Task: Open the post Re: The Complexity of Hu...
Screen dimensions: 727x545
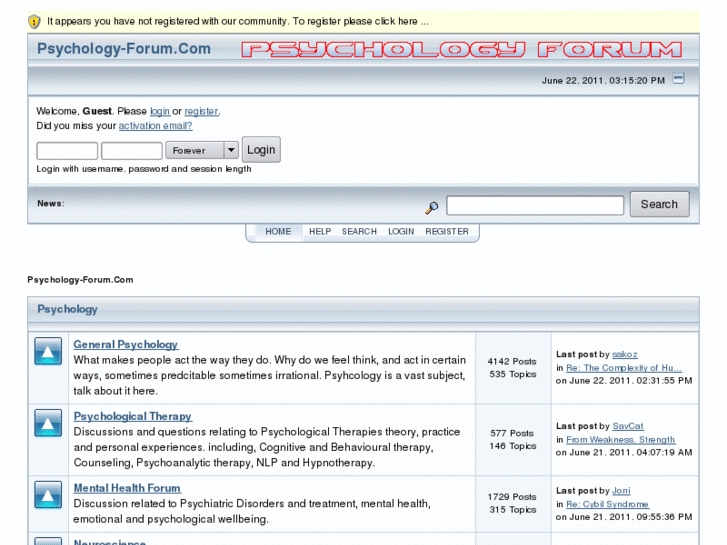Action: (624, 368)
